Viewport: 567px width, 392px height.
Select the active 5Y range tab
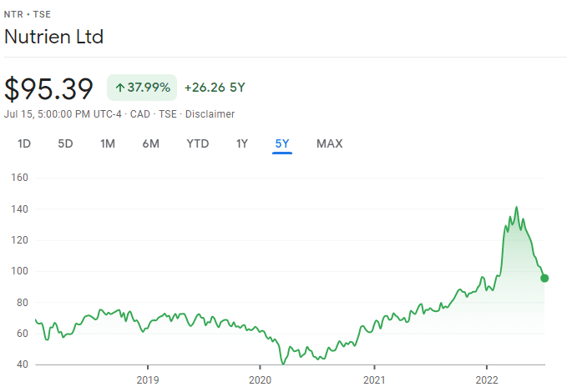click(x=282, y=143)
